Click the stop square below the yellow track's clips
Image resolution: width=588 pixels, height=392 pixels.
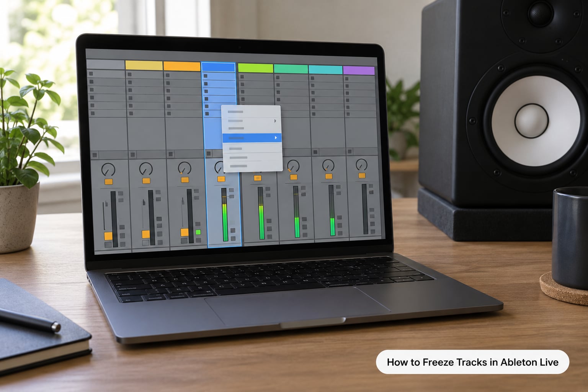(x=133, y=155)
